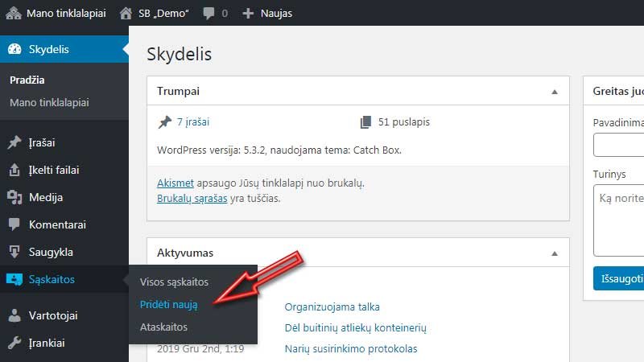Focus the Pavadinimas title input field
Screen dimensions: 644x362
618,145
